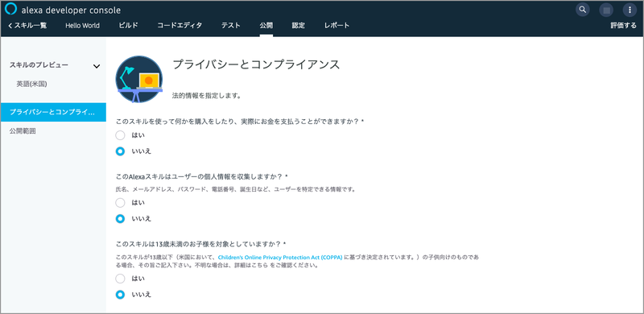
Task: Switch to the レポート tab
Action: 336,26
